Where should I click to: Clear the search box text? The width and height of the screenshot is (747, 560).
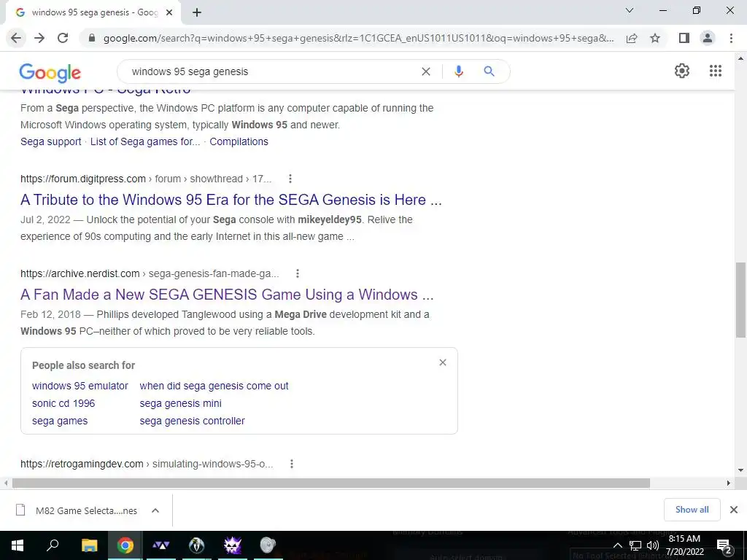tap(426, 71)
